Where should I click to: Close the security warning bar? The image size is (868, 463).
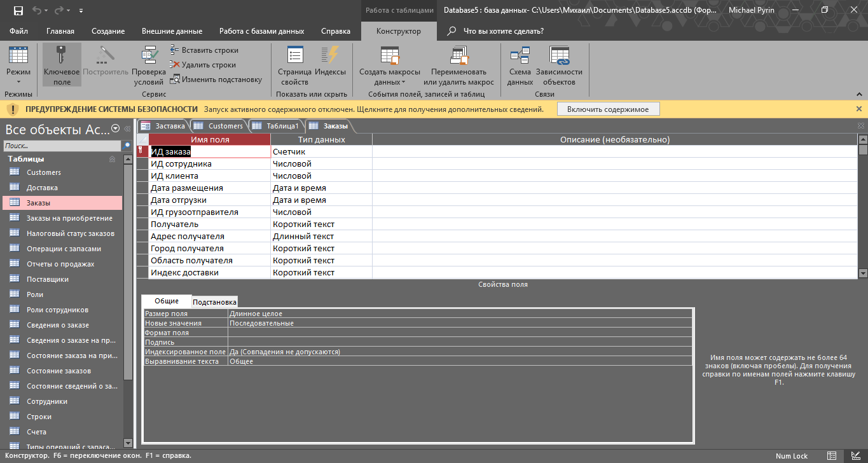pos(859,109)
